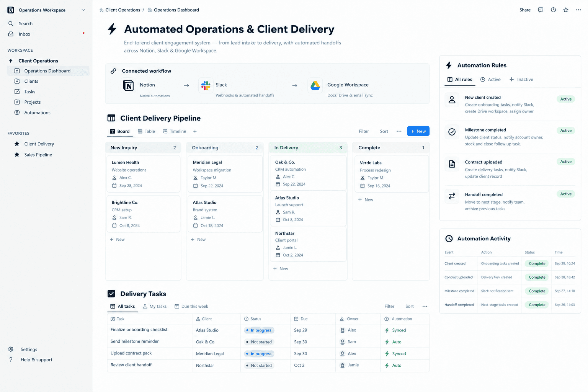Click the blue New button in pipeline
This screenshot has width=588, height=392.
(418, 131)
